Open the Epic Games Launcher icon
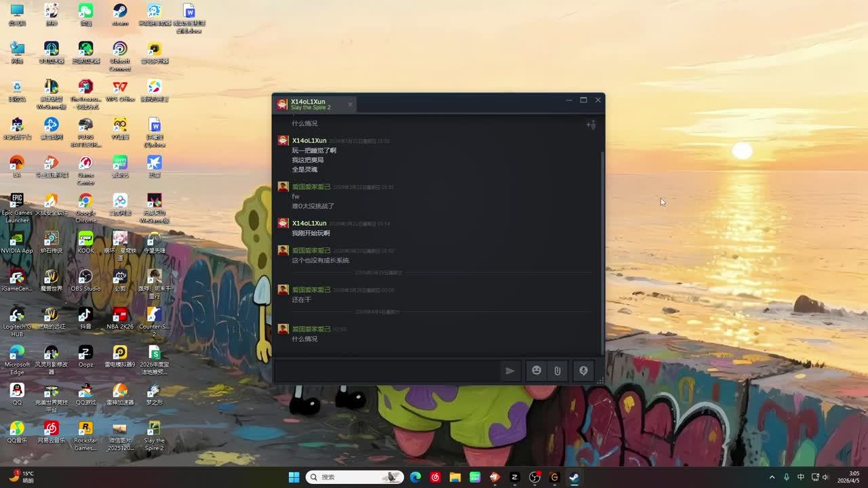 pyautogui.click(x=17, y=204)
